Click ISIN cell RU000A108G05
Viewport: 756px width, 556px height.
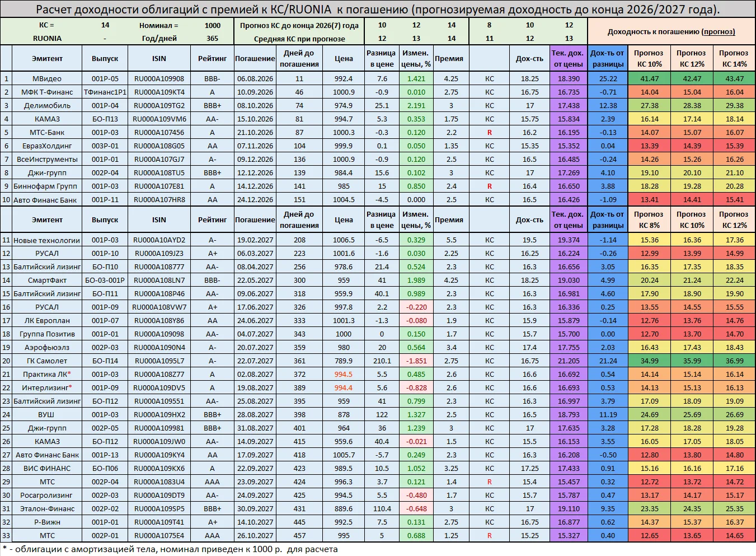(x=159, y=146)
